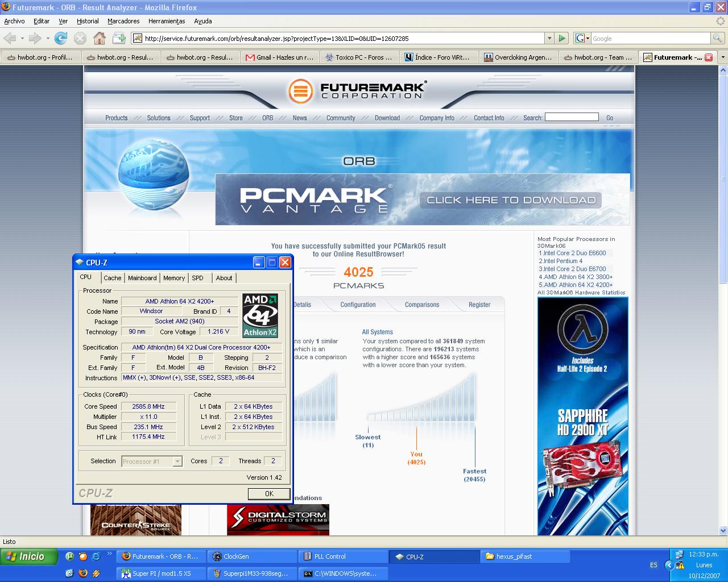Screen dimensions: 728x582
Task: Click the Digital Storm ad banner
Action: coord(278,519)
